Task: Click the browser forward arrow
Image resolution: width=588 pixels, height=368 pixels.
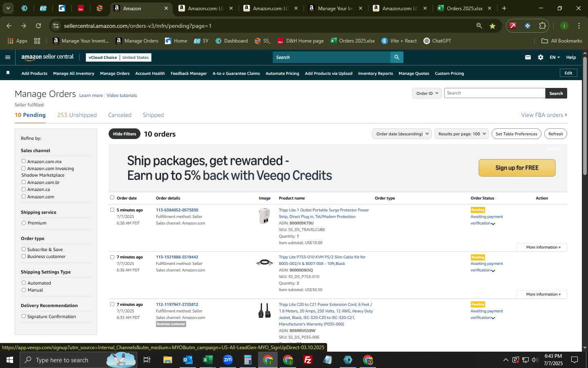Action: coord(24,26)
